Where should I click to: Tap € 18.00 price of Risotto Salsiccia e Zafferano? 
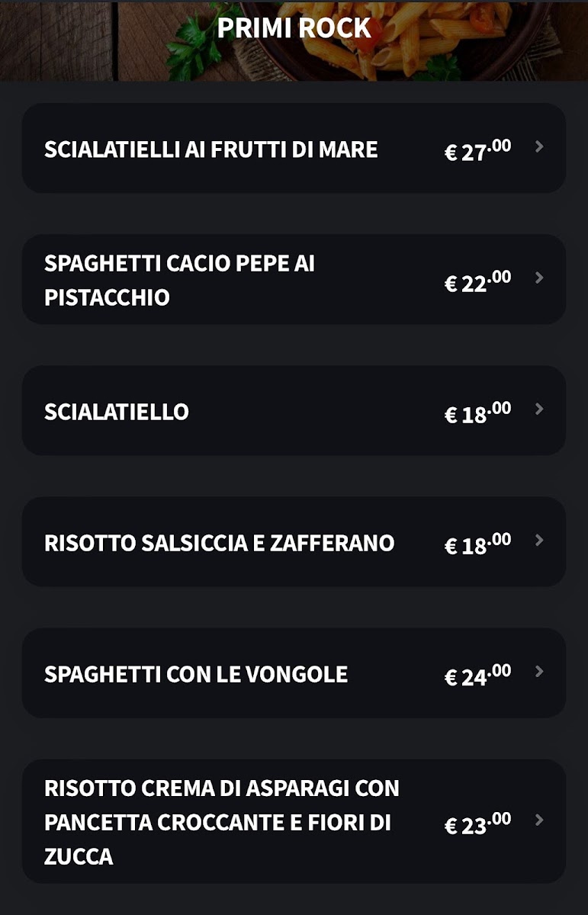[x=477, y=543]
